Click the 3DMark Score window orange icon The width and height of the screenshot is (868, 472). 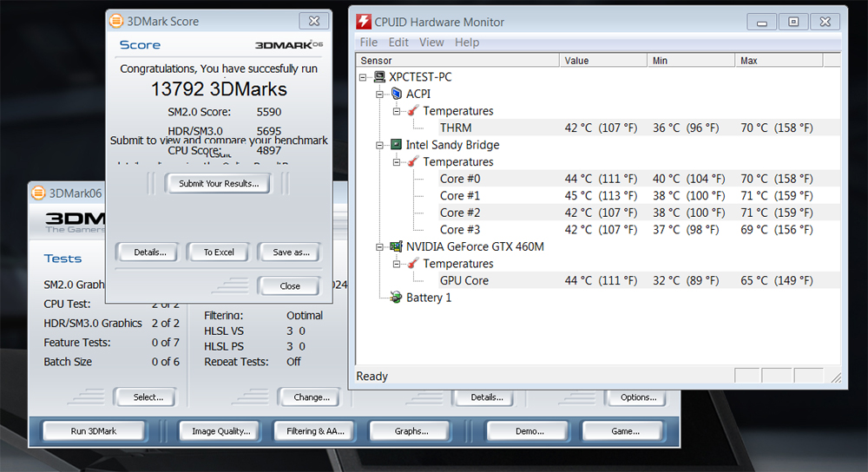click(115, 21)
